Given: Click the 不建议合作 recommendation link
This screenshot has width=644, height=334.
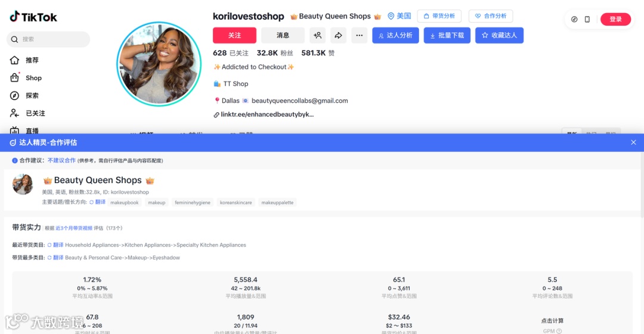Looking at the screenshot, I should [61, 160].
